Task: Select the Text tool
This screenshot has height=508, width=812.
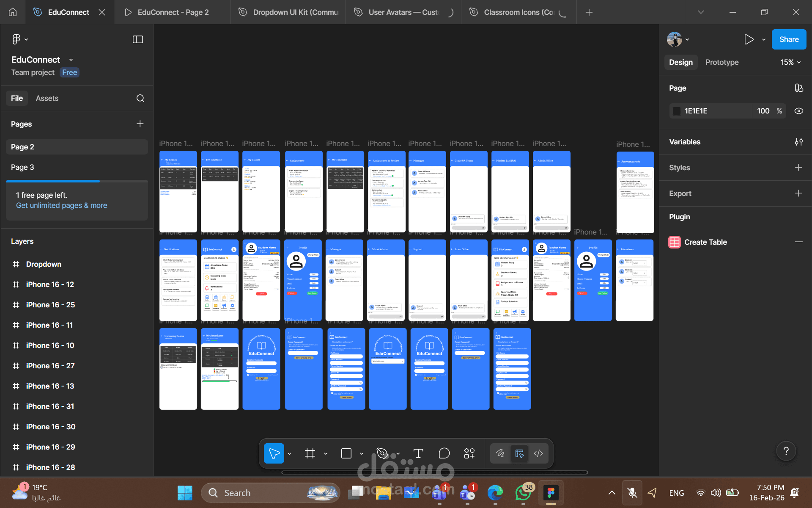Action: click(x=418, y=453)
